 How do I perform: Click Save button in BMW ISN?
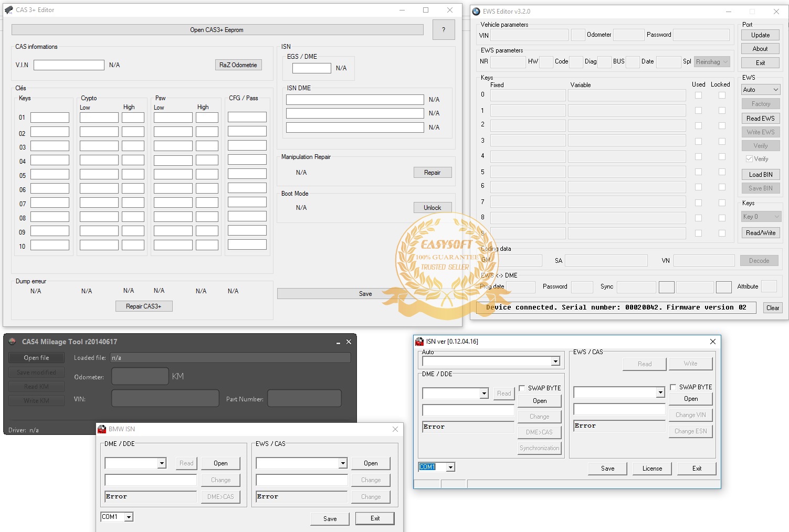(x=330, y=519)
